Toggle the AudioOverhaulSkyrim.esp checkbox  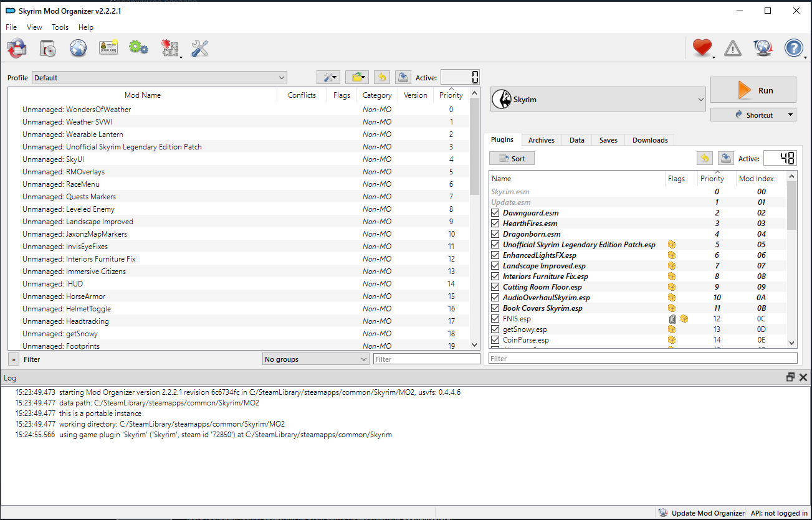click(495, 298)
